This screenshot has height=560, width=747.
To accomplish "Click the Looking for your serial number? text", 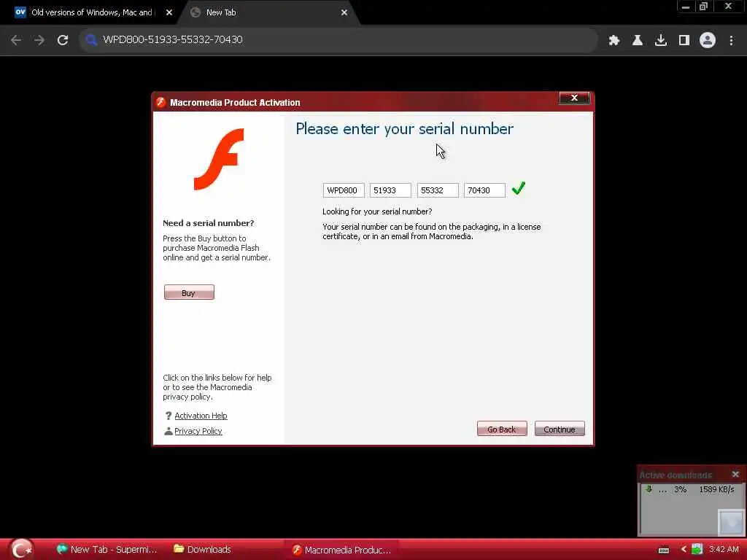I will pyautogui.click(x=377, y=211).
